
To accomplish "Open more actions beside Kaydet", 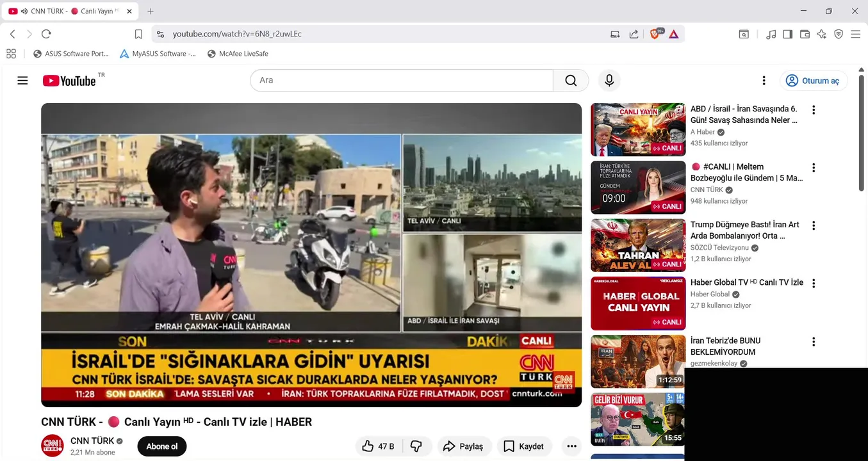I will click(x=571, y=446).
